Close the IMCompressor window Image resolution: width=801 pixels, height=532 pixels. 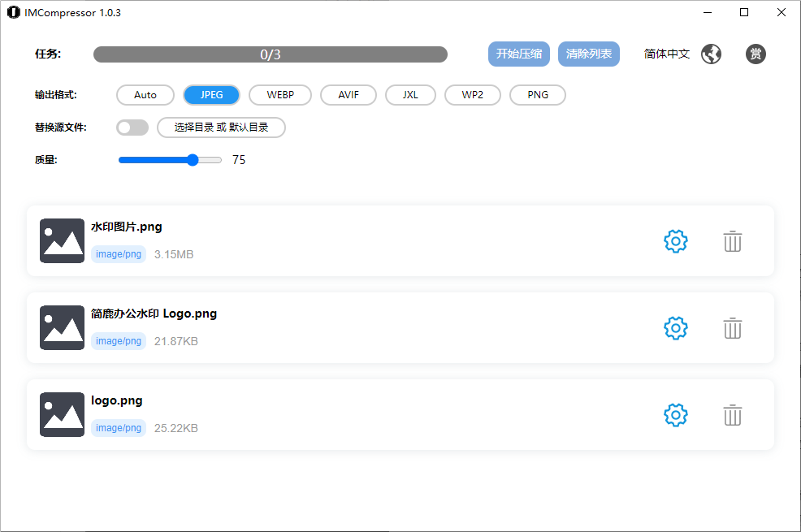tap(781, 12)
